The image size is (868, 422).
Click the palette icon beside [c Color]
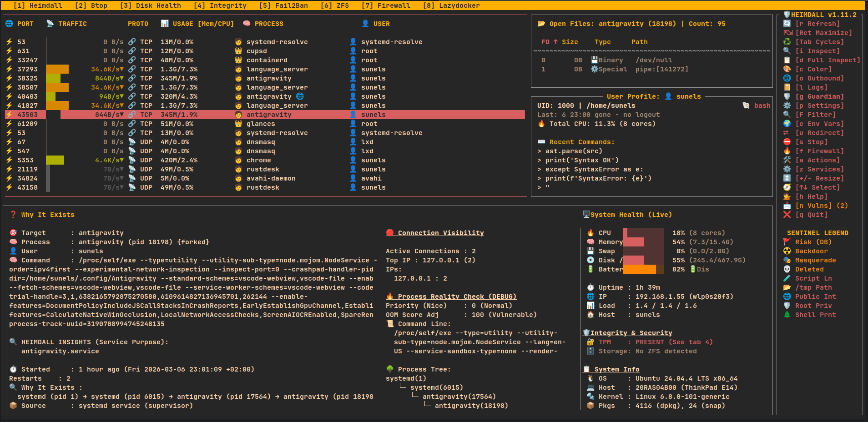point(787,69)
